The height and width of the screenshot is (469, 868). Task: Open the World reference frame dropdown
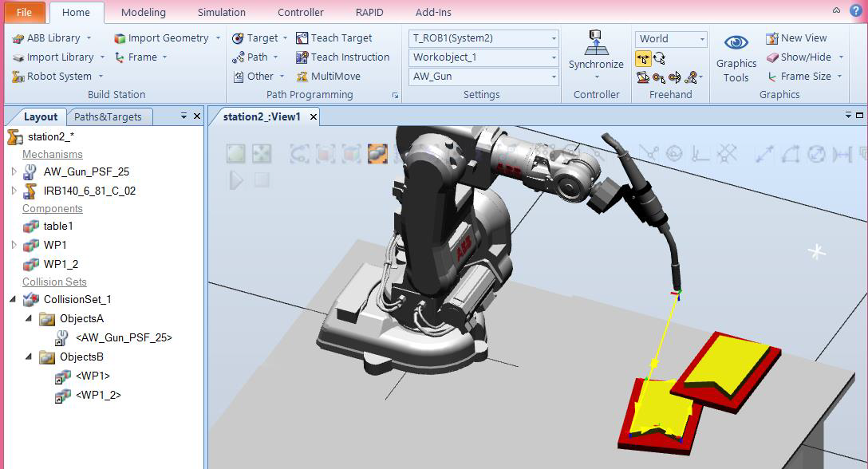pyautogui.click(x=702, y=37)
